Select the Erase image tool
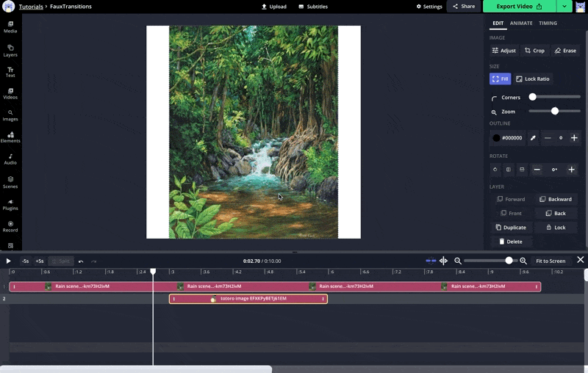 [x=565, y=51]
